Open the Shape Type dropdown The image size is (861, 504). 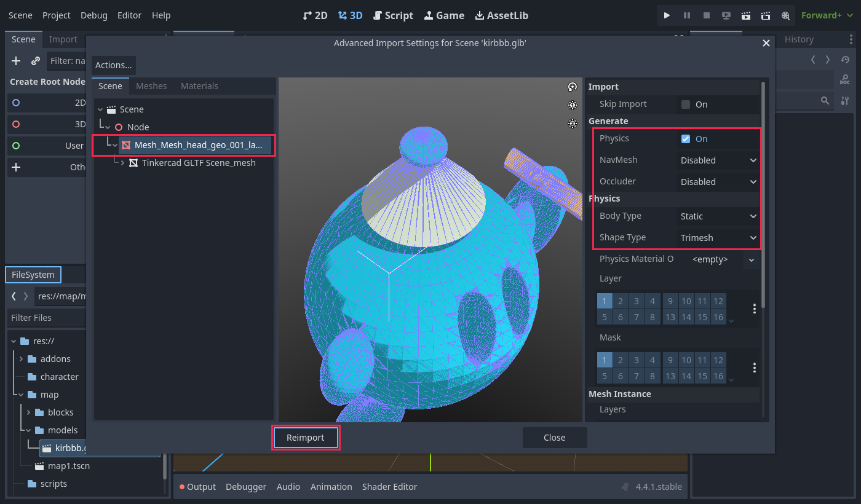[x=718, y=238]
